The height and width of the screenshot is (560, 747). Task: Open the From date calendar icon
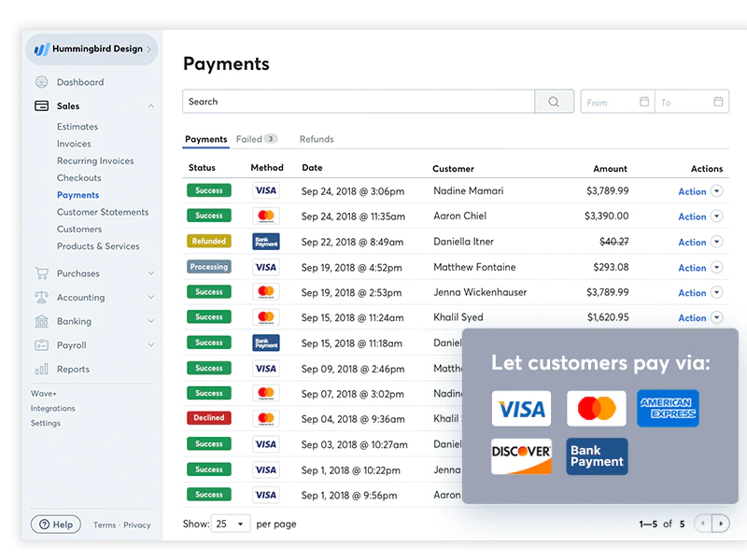coord(644,102)
